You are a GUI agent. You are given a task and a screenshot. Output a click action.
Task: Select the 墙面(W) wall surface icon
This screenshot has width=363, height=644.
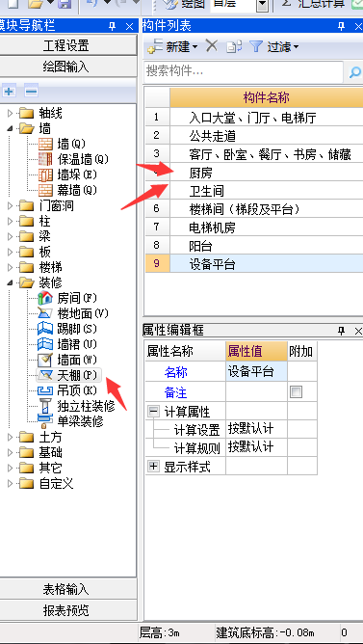tap(45, 360)
